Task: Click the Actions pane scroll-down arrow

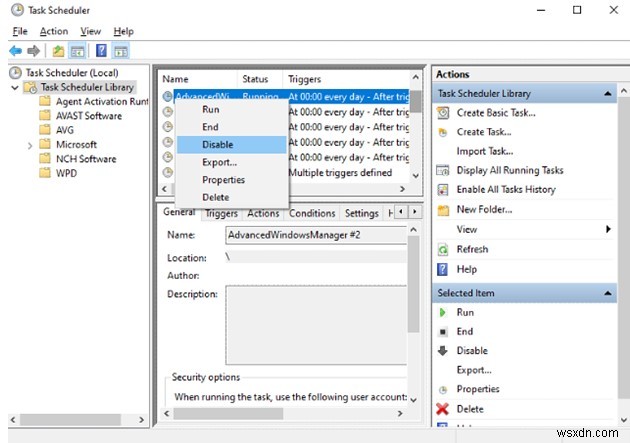Action: tap(623, 420)
